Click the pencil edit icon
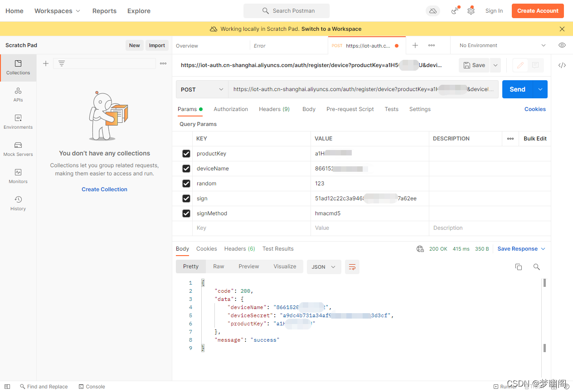This screenshot has width=573, height=392. tap(520, 65)
